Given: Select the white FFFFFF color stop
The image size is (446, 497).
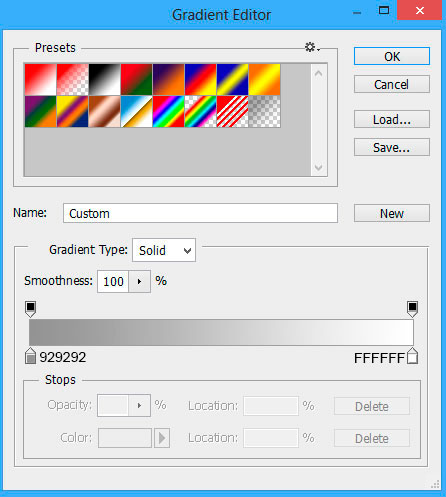Looking at the screenshot, I should 412,356.
